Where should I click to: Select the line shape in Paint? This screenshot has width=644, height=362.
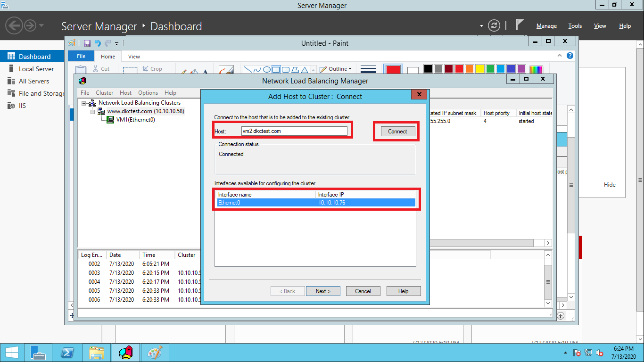pyautogui.click(x=248, y=69)
